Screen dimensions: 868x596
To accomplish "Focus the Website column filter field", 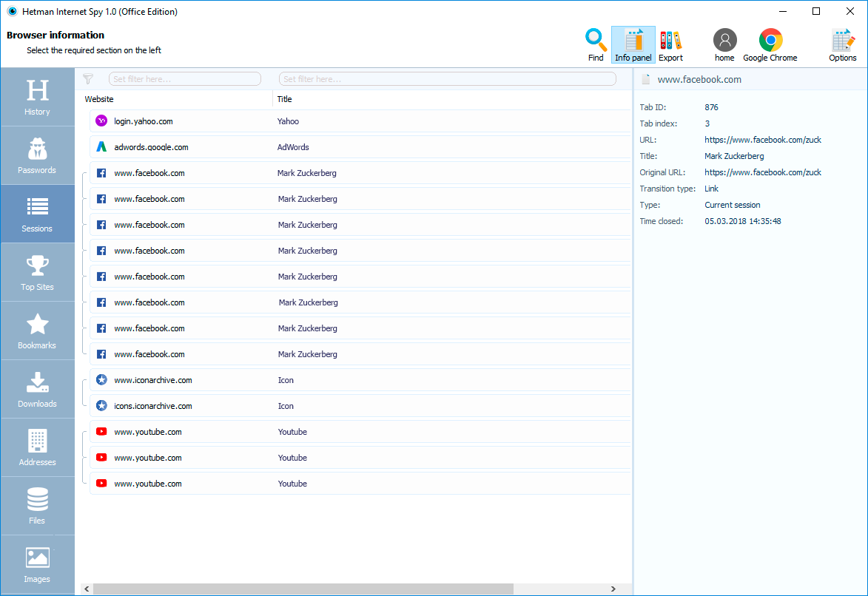I will click(x=185, y=79).
